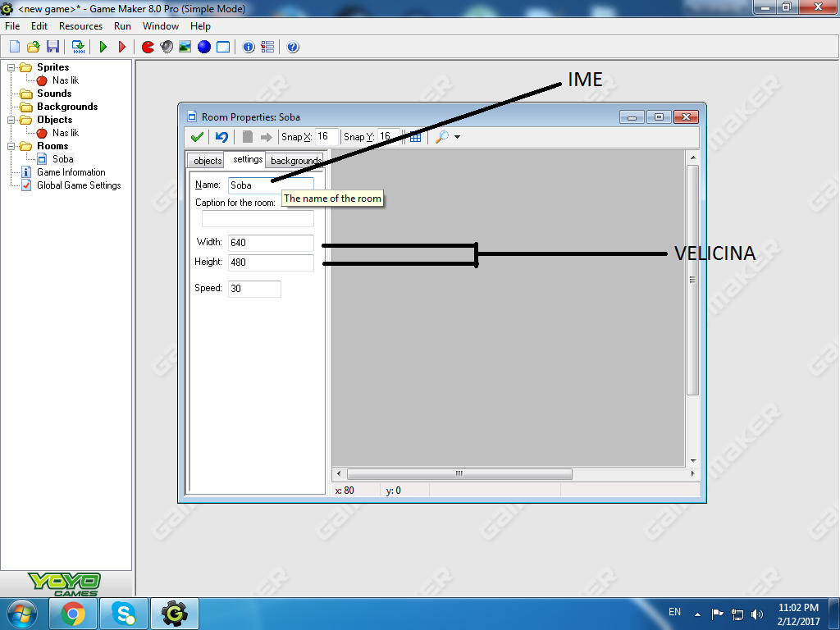Viewport: 840px width, 630px height.
Task: Open Google Chrome from taskbar
Action: 73,614
